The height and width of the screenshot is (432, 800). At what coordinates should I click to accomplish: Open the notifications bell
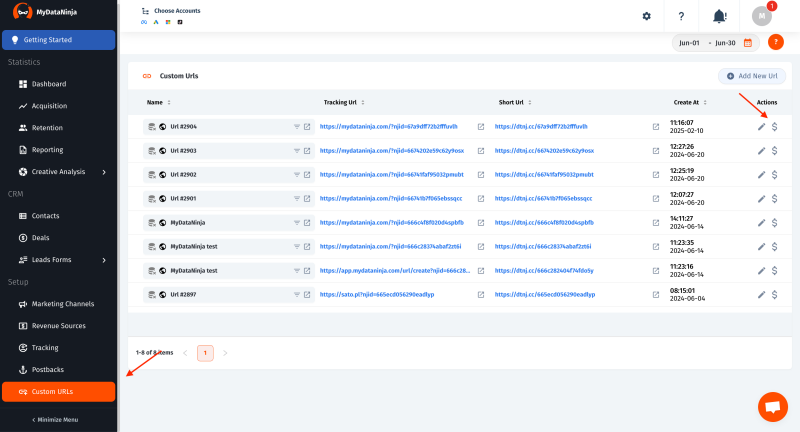coord(719,16)
